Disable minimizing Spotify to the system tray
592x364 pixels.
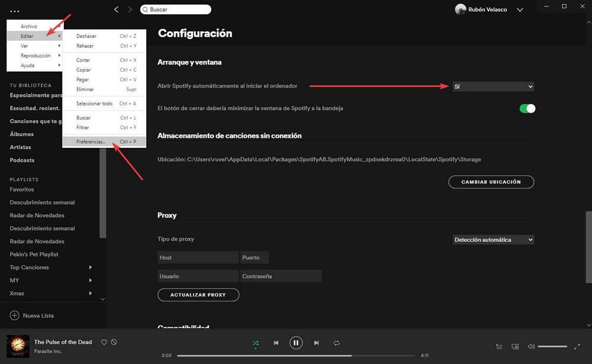pos(526,108)
